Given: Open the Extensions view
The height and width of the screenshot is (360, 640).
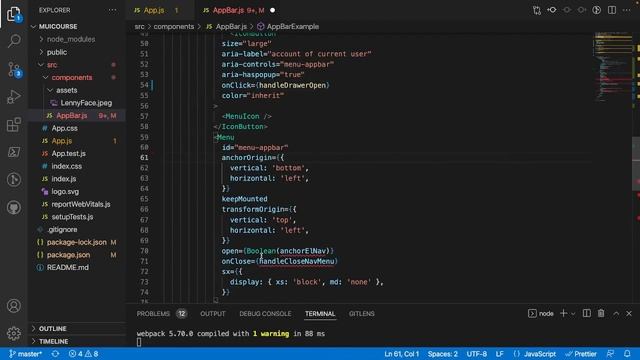Looking at the screenshot, I should pyautogui.click(x=14, y=124).
